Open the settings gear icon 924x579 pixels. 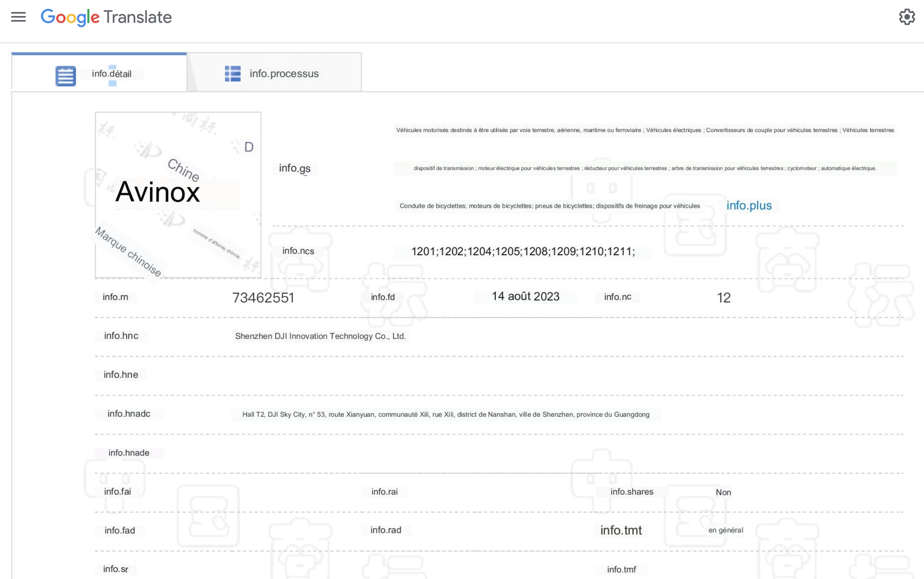coord(907,17)
